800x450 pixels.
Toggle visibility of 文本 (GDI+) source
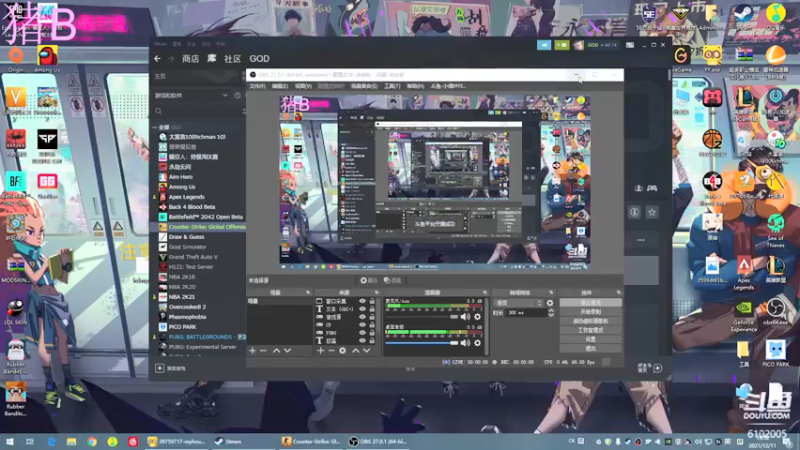pos(362,309)
